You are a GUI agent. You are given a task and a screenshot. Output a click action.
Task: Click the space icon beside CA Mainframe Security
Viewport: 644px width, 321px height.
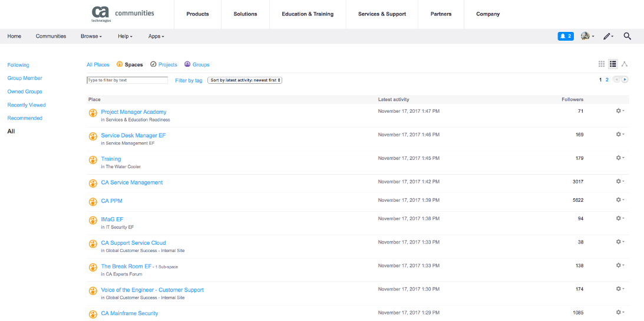[x=93, y=314]
